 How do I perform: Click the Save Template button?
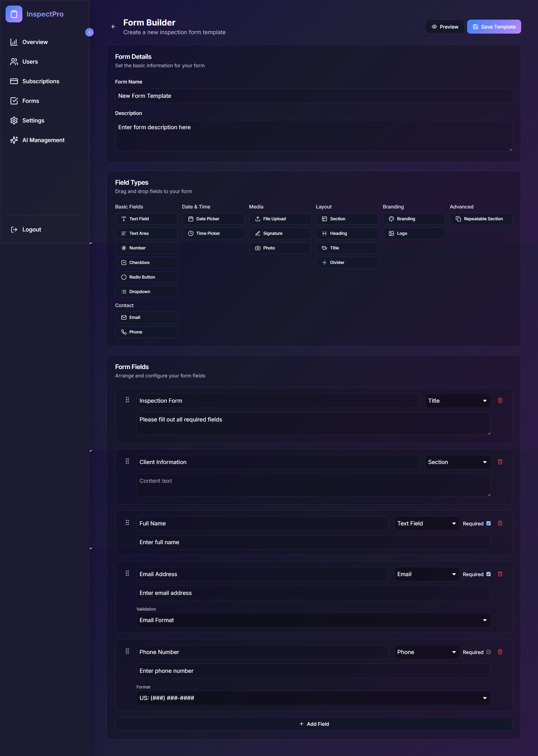click(494, 27)
